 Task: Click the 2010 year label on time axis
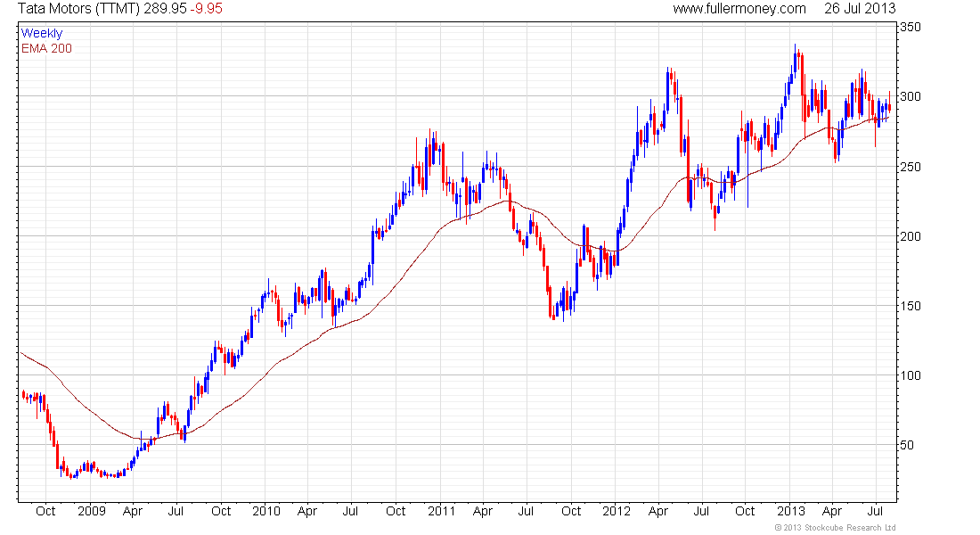point(266,511)
